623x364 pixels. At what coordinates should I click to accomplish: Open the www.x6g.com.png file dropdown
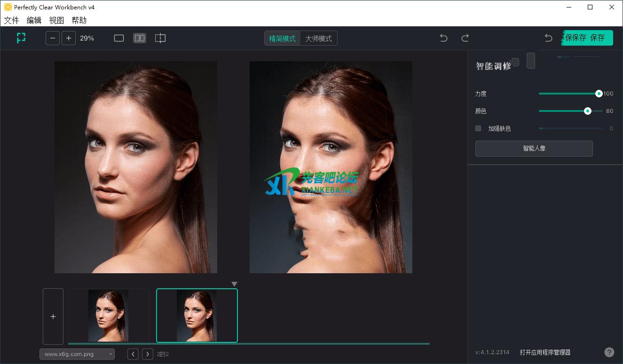coord(77,354)
